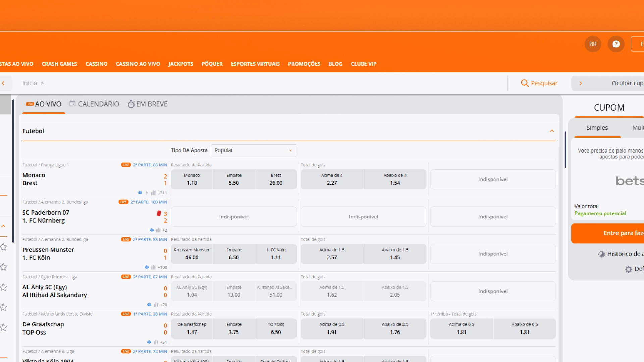Click the calendar icon on the CALENDÁRIO tab
This screenshot has width=644, height=362.
pyautogui.click(x=72, y=104)
